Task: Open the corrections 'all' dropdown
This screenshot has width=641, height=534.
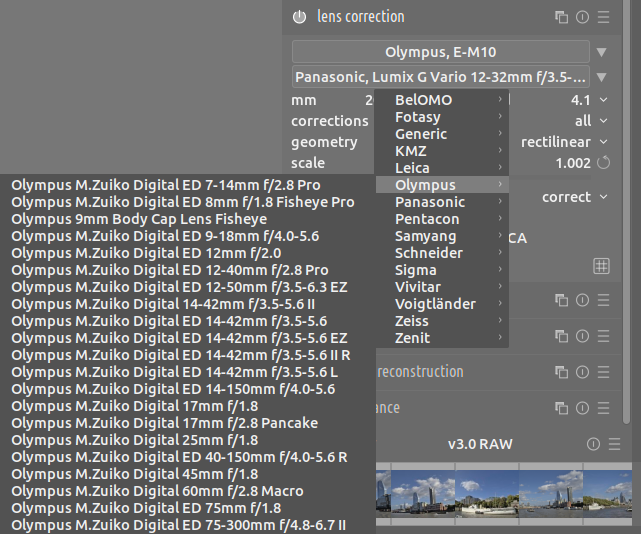Action: (603, 121)
